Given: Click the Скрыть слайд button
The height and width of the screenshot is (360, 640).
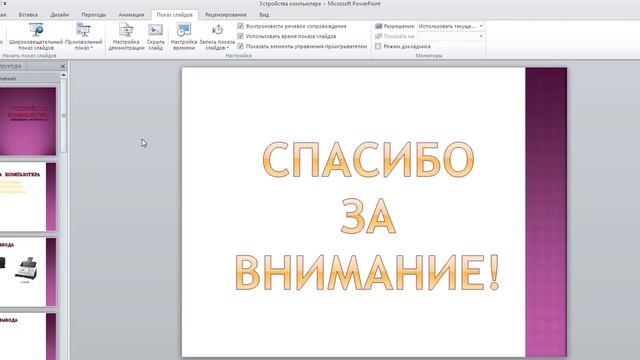Looking at the screenshot, I should pos(156,36).
